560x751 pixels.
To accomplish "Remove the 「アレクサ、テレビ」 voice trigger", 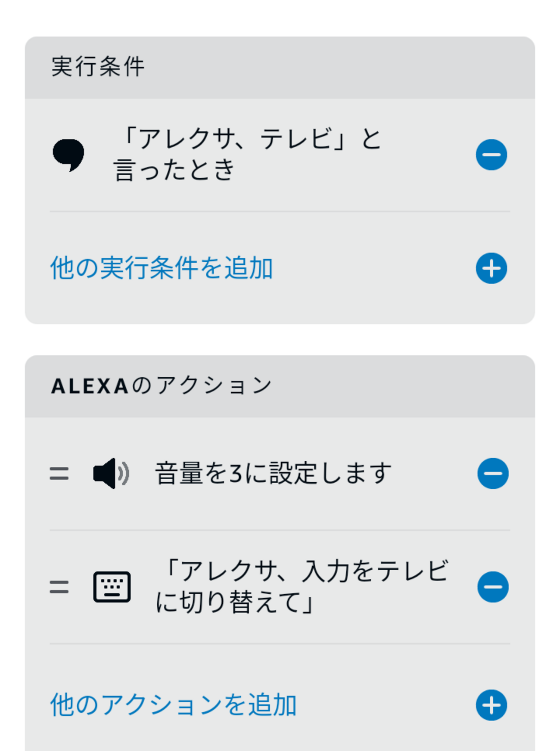I will (x=491, y=155).
